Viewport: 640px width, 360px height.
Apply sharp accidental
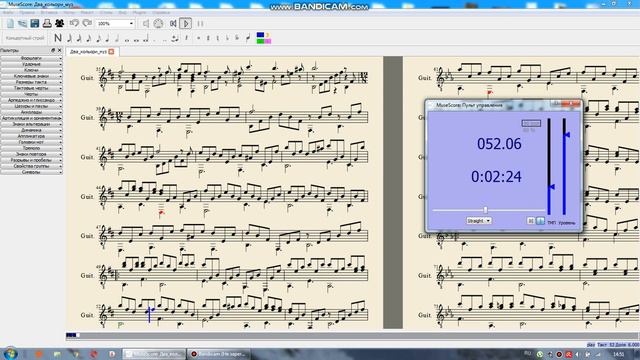click(x=208, y=38)
